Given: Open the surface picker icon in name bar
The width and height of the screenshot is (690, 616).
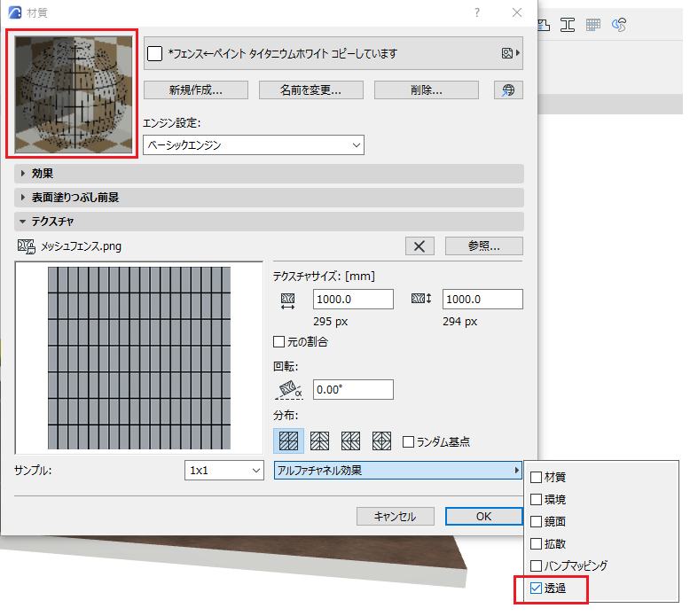Looking at the screenshot, I should tap(511, 53).
